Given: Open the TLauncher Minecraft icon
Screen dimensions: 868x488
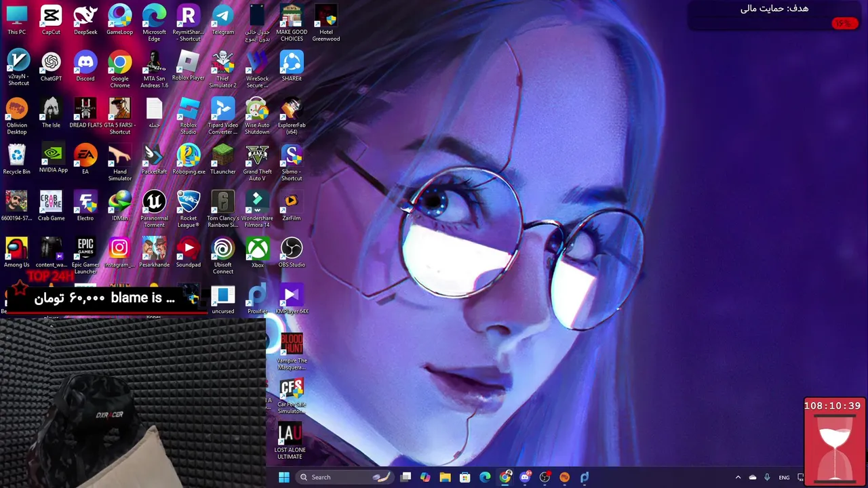Looking at the screenshot, I should [x=223, y=159].
